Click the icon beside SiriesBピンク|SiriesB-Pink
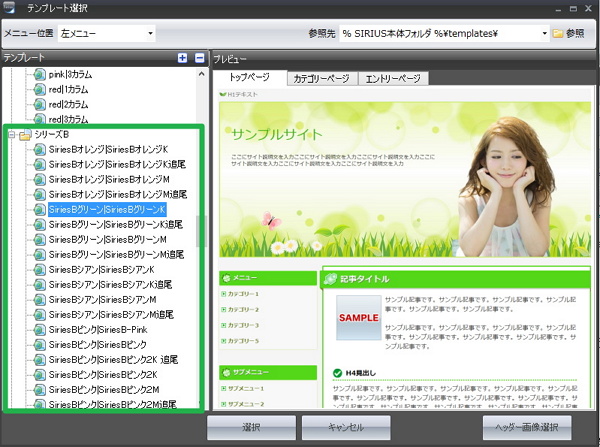 point(40,329)
